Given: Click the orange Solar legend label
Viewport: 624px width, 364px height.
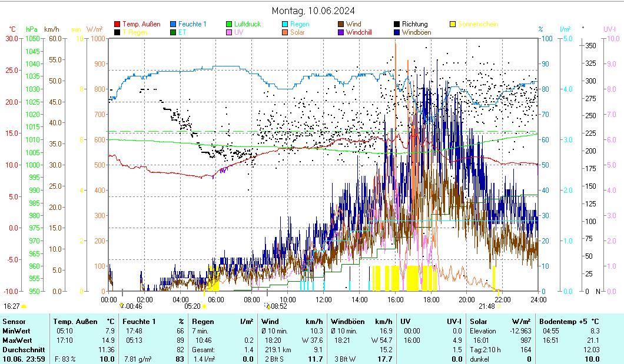Looking at the screenshot, I should click(297, 32).
